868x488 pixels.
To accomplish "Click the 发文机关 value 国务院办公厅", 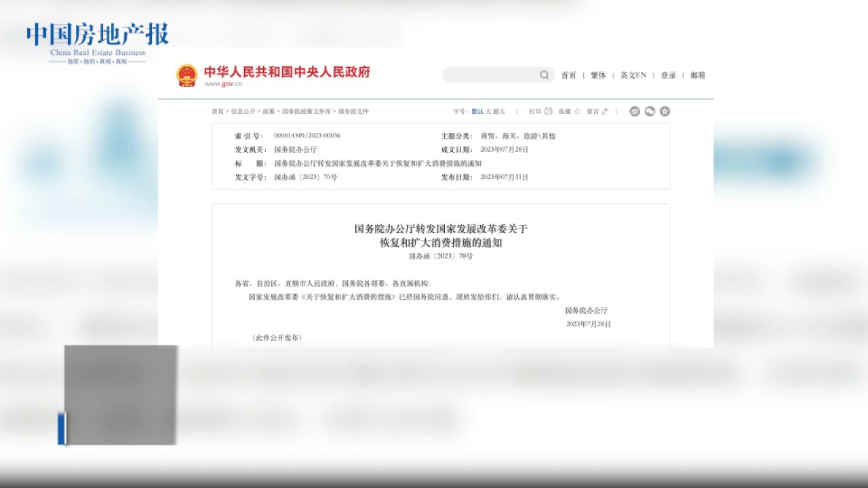I will [x=296, y=149].
